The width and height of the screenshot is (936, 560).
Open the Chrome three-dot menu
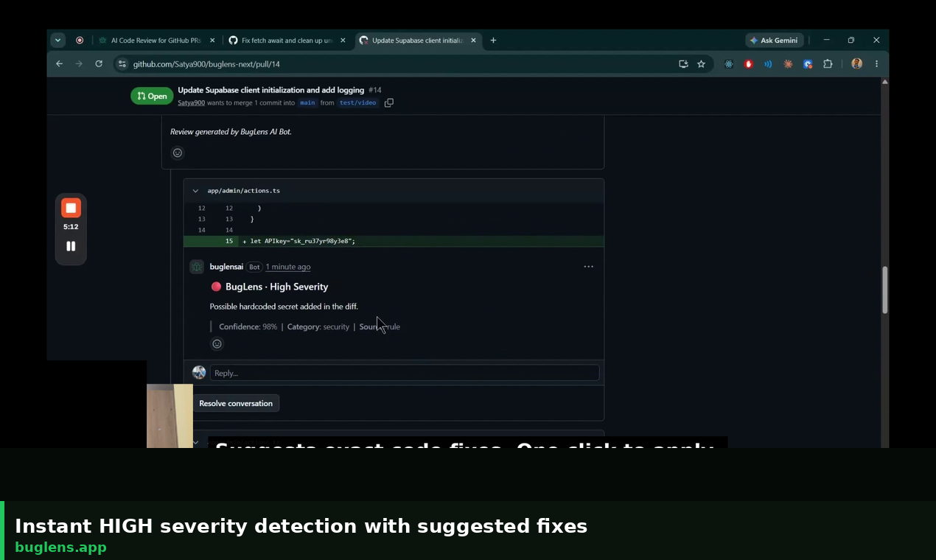click(x=876, y=64)
